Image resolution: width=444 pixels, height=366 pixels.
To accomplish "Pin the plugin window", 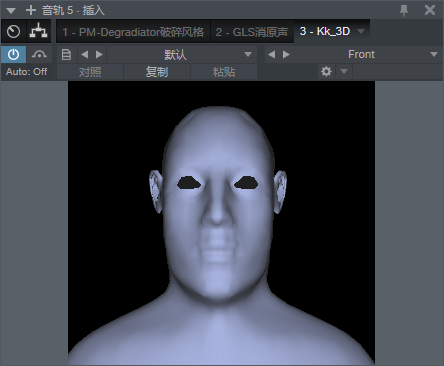I will tap(404, 10).
